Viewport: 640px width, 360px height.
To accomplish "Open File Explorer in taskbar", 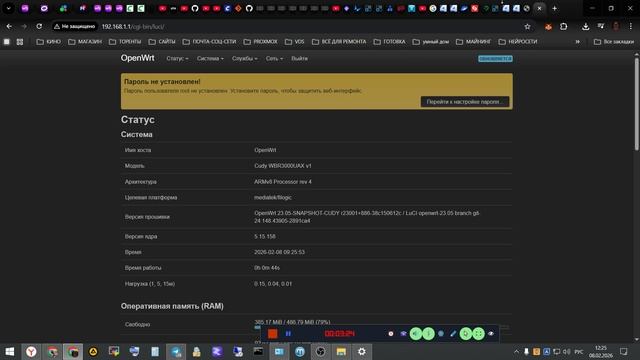I will (x=341, y=351).
